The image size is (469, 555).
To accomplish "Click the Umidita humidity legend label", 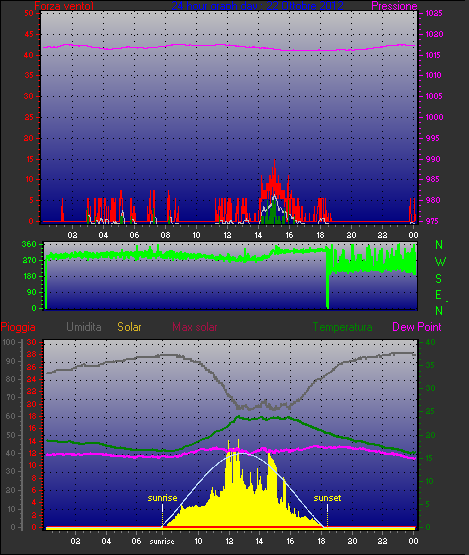I will pos(84,327).
